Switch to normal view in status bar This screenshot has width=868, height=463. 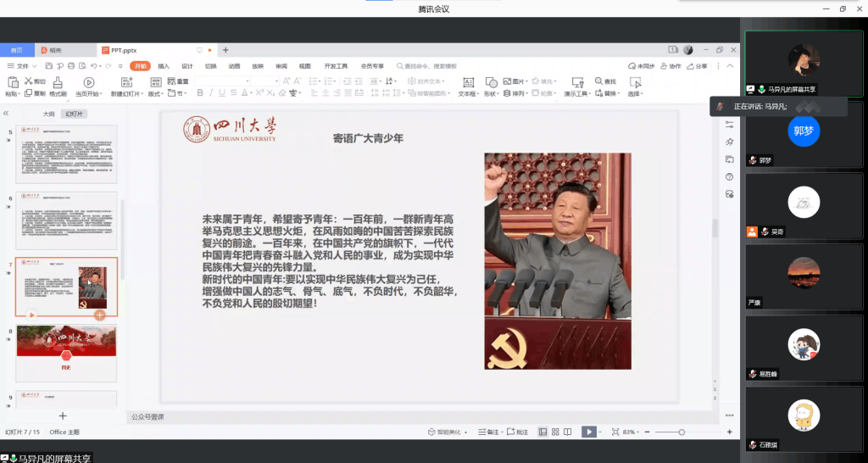coord(542,432)
